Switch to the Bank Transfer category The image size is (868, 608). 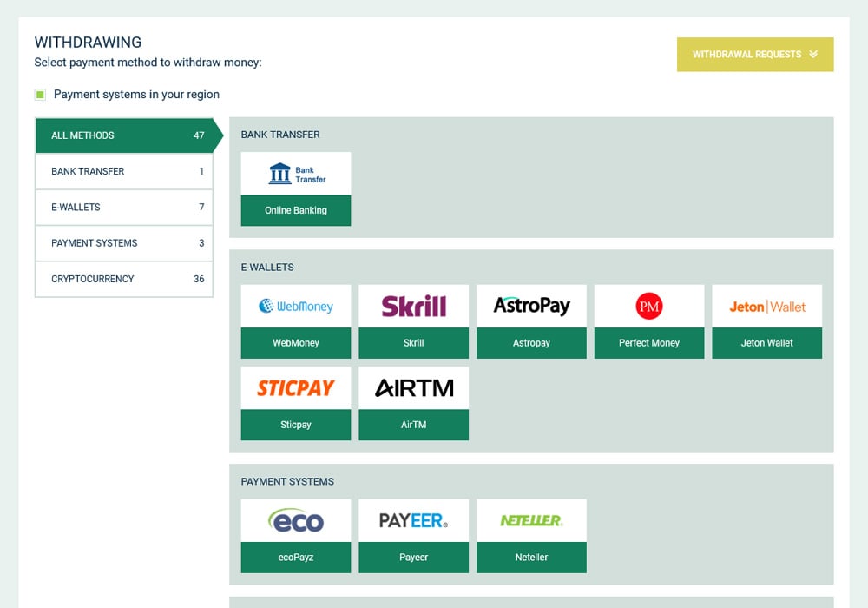click(124, 171)
